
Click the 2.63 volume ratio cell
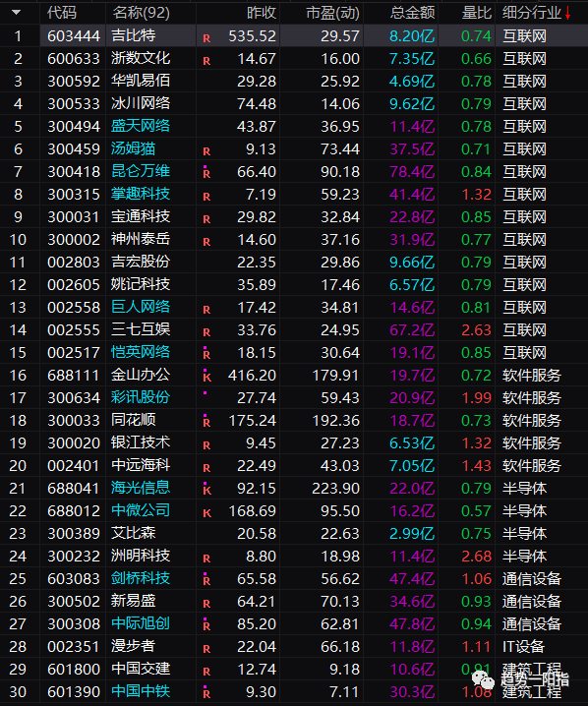(x=476, y=330)
